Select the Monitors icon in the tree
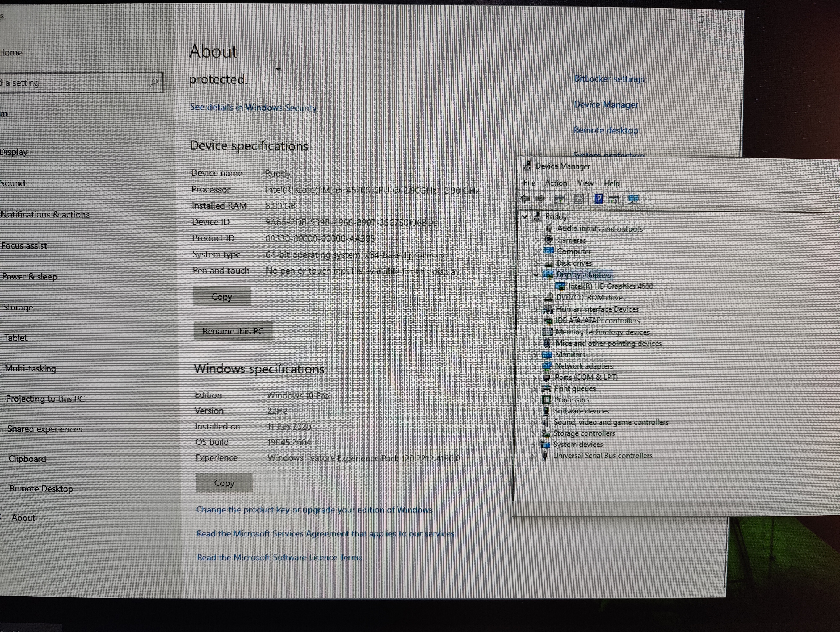840x632 pixels. pos(547,355)
